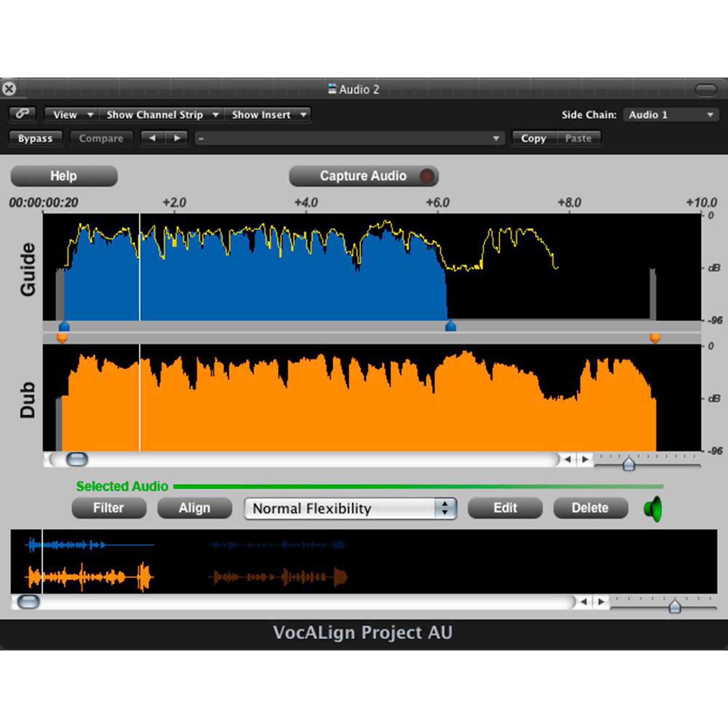
Task: Open the Normal Flexibility dropdown
Action: (x=351, y=508)
